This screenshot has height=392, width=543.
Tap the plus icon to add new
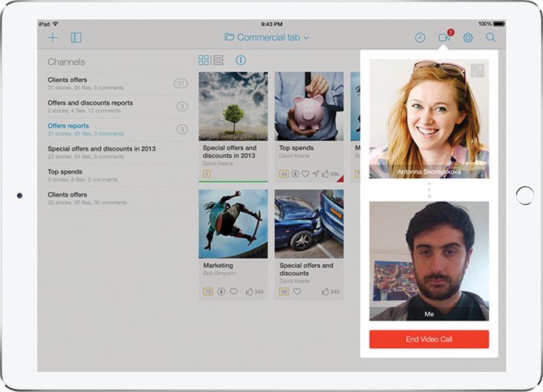click(x=53, y=37)
